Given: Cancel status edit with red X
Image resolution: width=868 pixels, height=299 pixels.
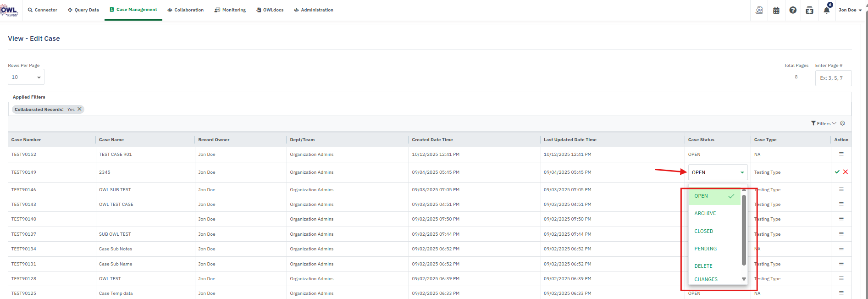Looking at the screenshot, I should [x=846, y=172].
